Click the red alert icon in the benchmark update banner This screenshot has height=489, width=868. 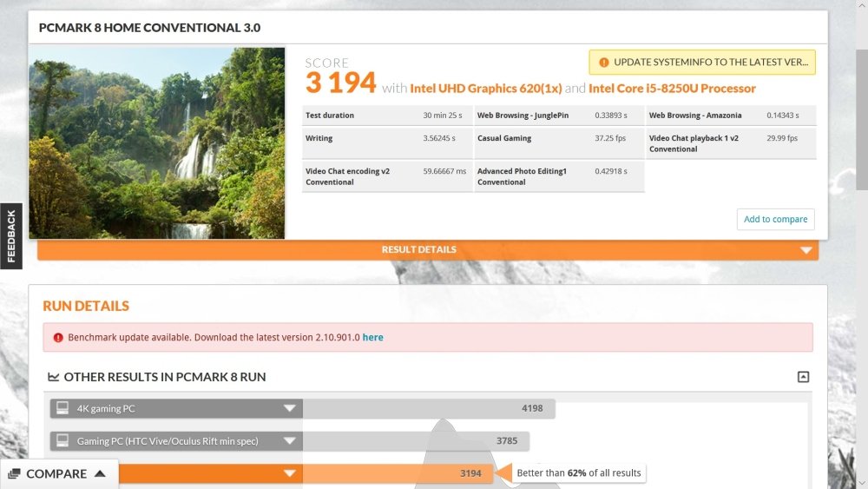(x=57, y=337)
